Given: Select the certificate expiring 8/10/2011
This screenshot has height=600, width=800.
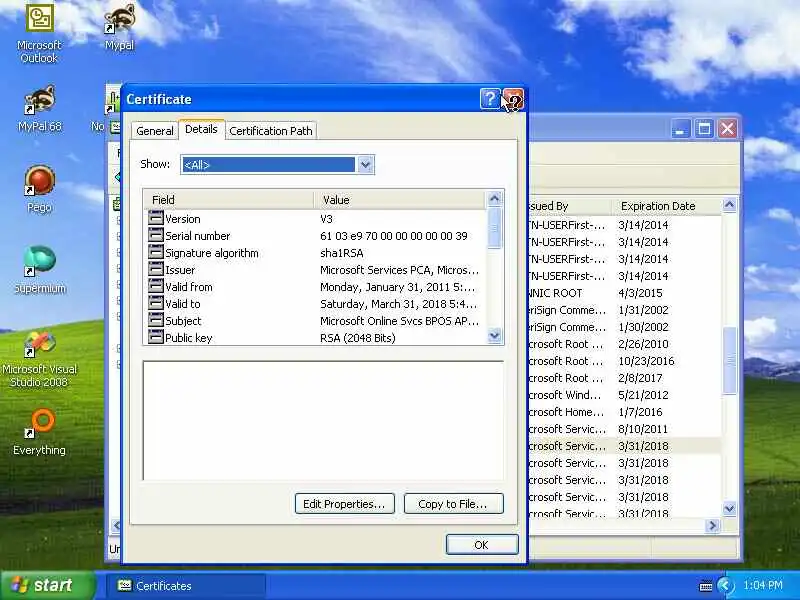Looking at the screenshot, I should [x=623, y=429].
